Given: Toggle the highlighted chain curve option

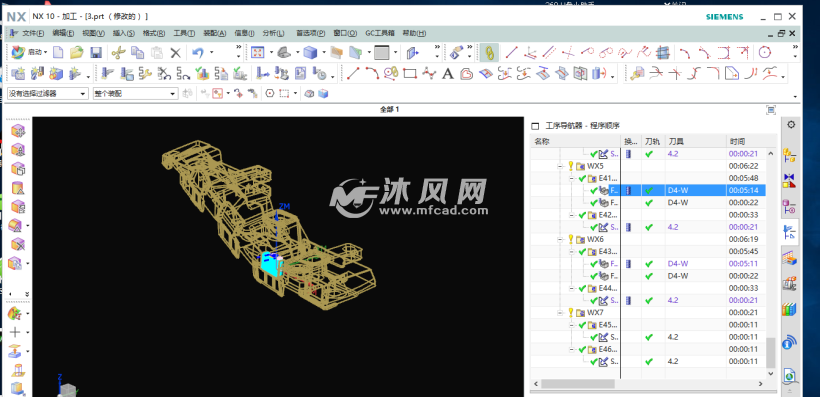Looking at the screenshot, I should (x=489, y=52).
